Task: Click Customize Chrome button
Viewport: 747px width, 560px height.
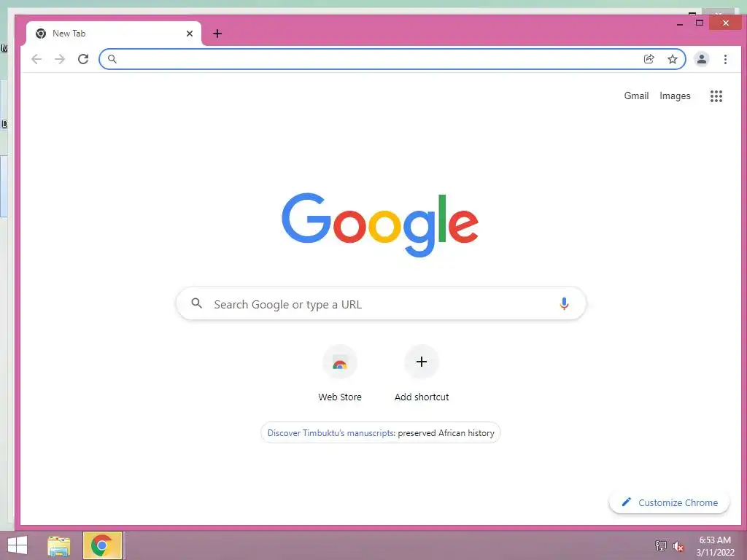Action: click(670, 502)
